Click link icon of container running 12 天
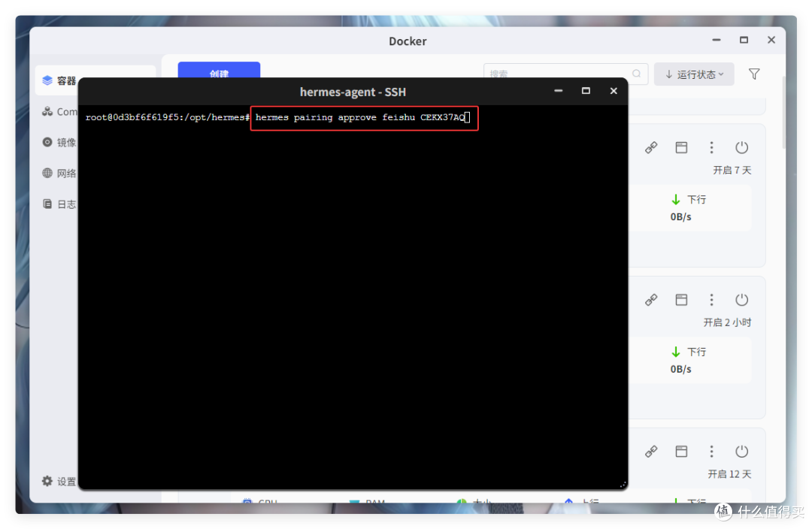Screen dimensions: 812x529 click(651, 452)
